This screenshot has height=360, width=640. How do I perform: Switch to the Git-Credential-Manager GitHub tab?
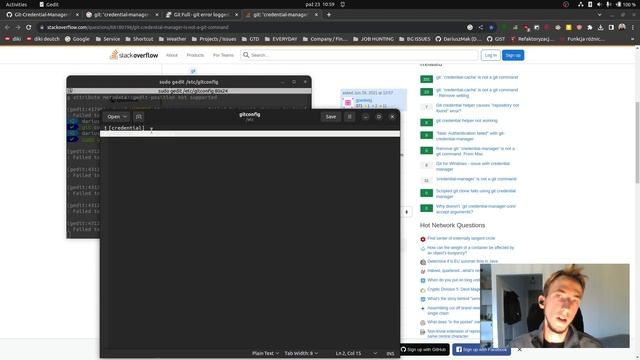(x=41, y=15)
